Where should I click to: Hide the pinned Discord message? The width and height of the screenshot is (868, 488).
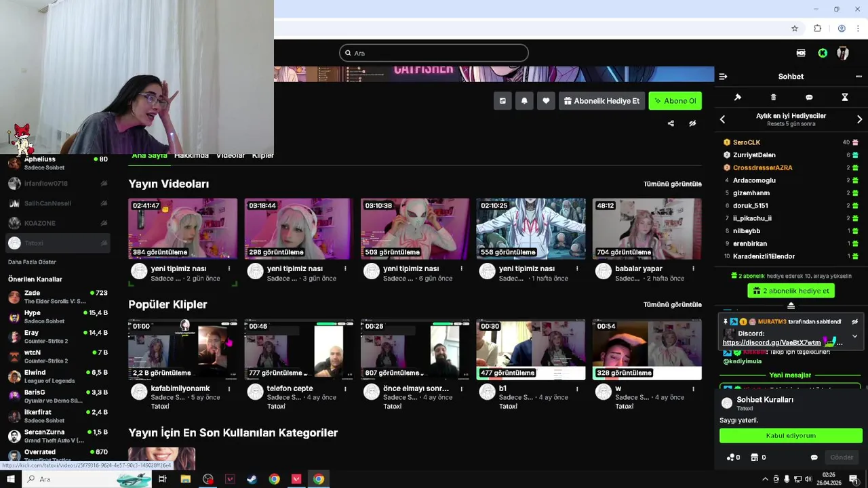pos(855,322)
